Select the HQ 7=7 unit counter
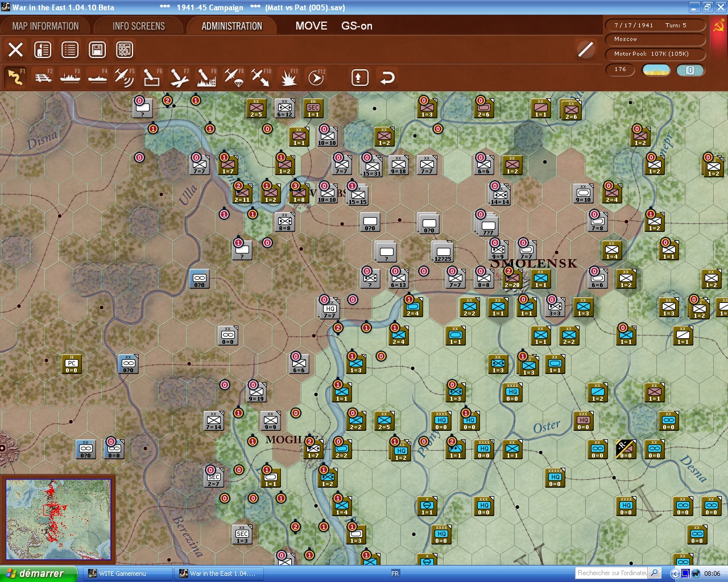This screenshot has height=582, width=728. (330, 309)
